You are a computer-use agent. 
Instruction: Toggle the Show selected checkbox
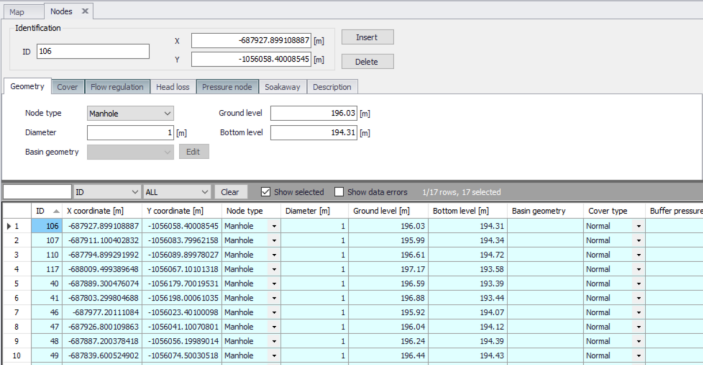(266, 192)
